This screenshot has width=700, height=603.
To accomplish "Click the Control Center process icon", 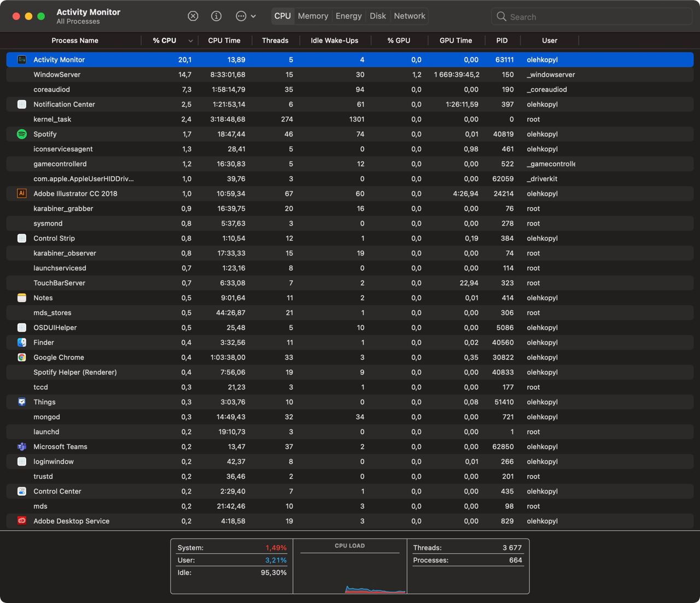I will click(22, 491).
